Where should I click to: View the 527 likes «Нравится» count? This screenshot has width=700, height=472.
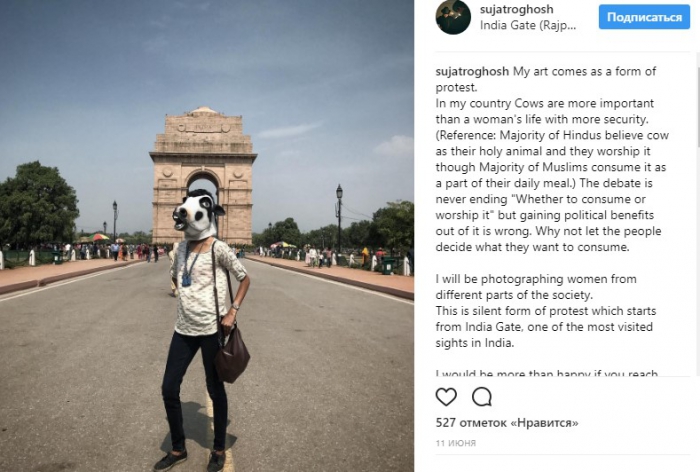pos(507,422)
